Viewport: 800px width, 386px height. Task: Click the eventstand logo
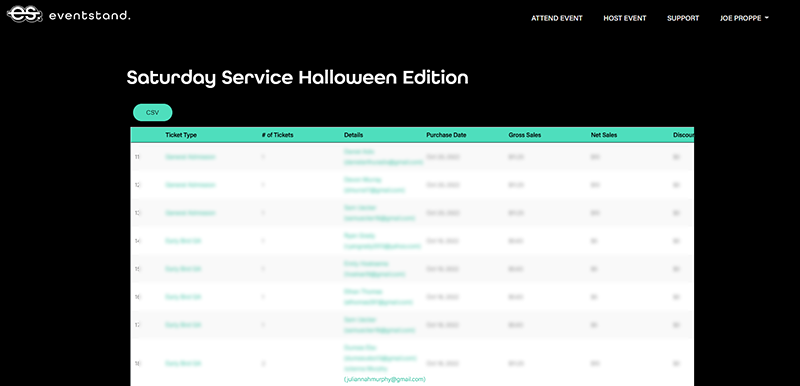click(x=68, y=15)
